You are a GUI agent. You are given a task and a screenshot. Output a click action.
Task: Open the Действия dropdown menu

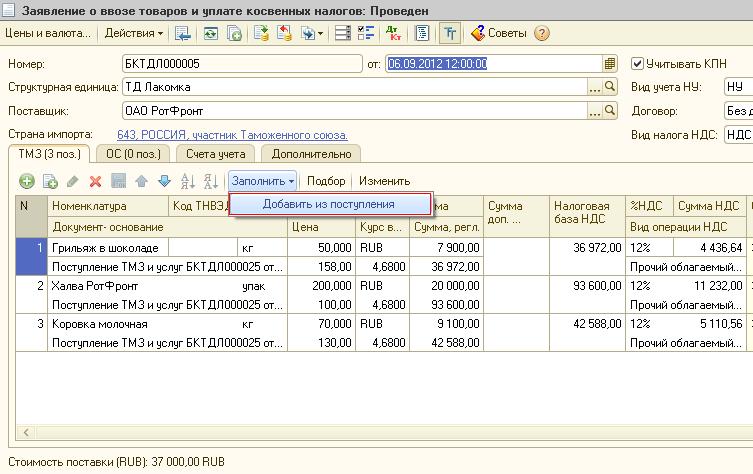pyautogui.click(x=134, y=33)
